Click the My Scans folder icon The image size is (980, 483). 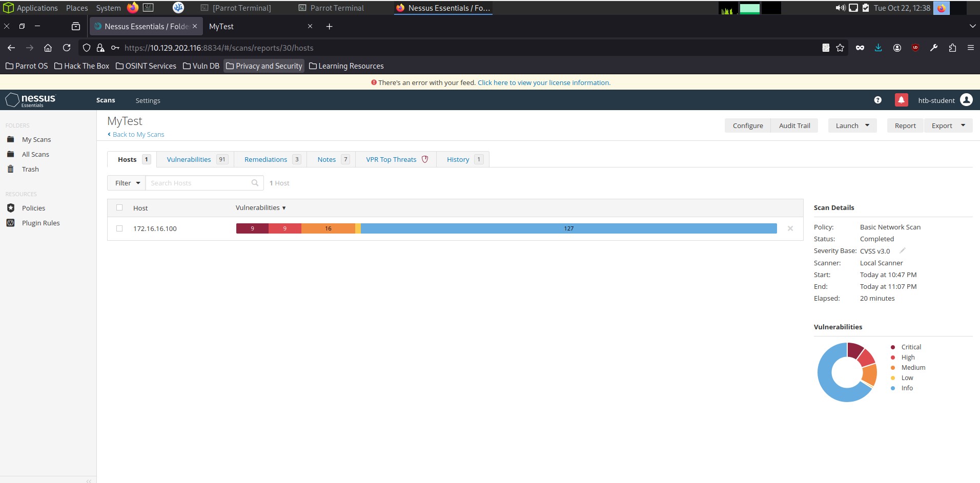pos(11,139)
